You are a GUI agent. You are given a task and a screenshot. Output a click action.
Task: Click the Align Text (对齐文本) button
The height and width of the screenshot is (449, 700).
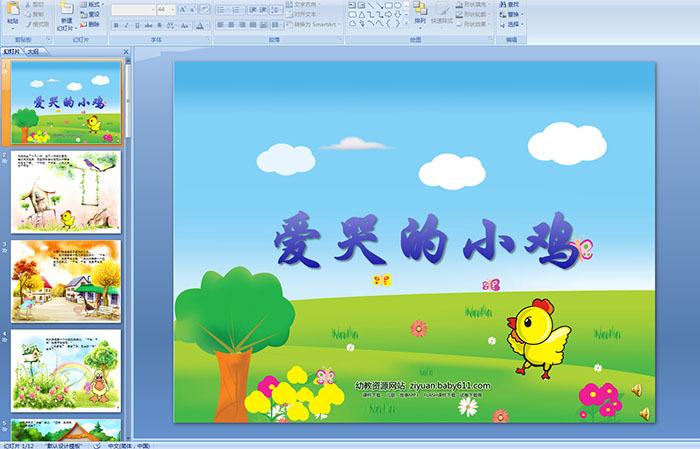(x=303, y=14)
